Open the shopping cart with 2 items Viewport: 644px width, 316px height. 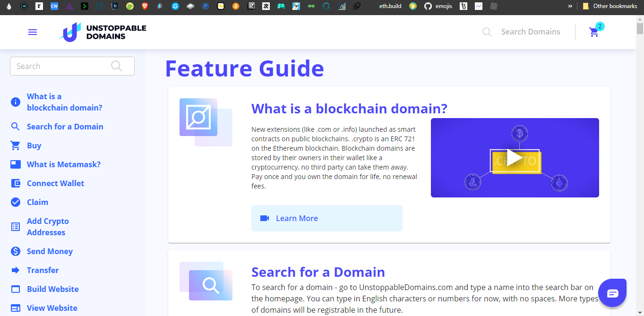pos(594,32)
